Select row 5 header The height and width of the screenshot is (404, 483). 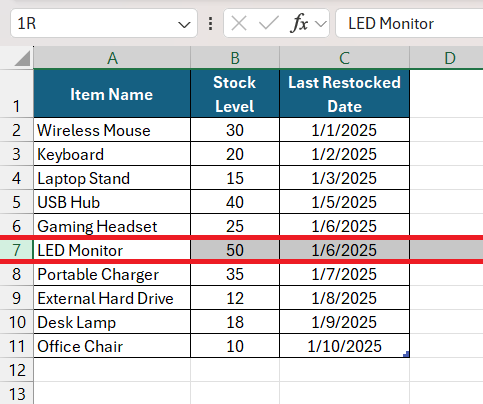(x=16, y=202)
